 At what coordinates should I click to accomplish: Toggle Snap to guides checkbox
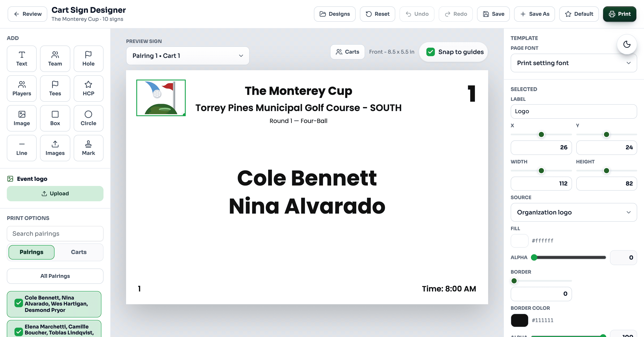(430, 52)
